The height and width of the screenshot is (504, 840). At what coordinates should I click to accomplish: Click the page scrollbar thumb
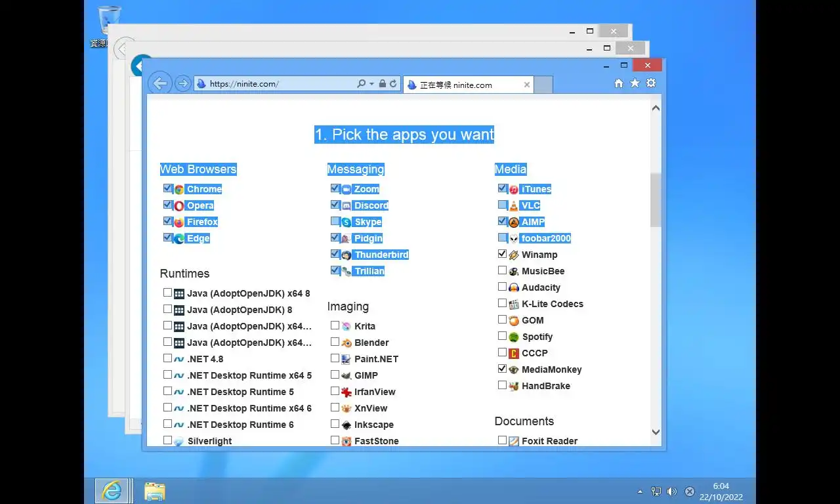[x=656, y=200]
